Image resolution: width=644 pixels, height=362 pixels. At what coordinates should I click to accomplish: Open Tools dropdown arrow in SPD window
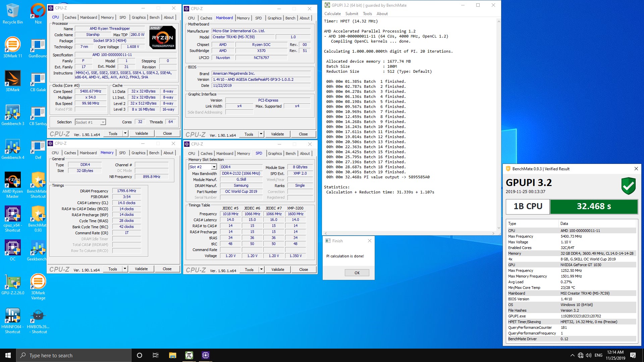[261, 269]
